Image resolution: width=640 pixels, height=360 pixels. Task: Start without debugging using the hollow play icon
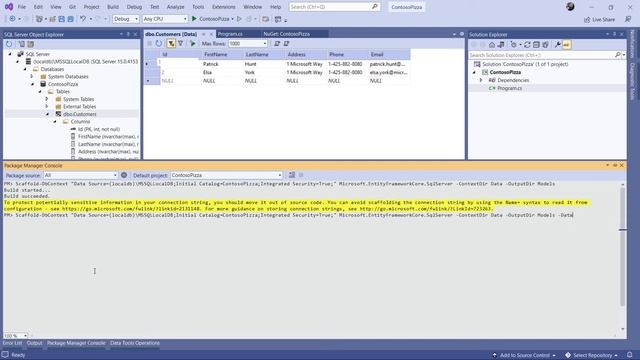239,19
